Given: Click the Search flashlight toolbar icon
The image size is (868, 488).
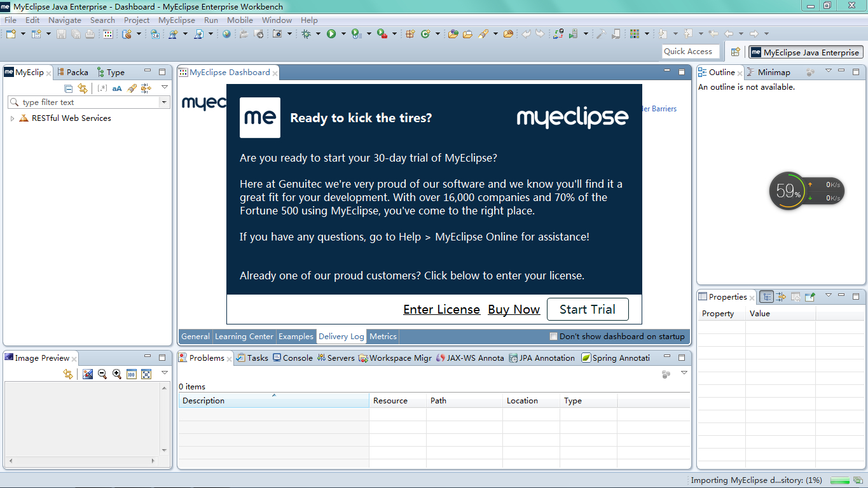Looking at the screenshot, I should click(x=483, y=34).
